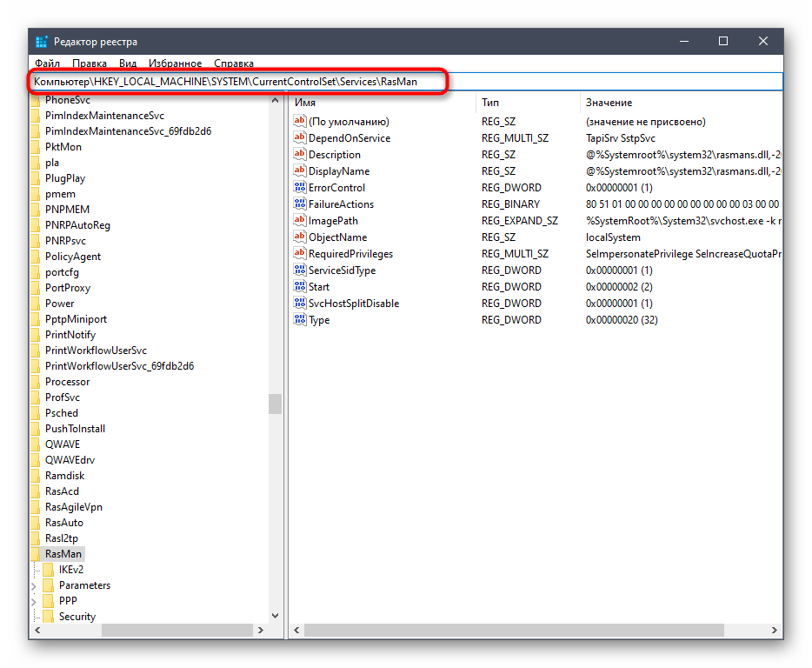
Task: Click the folder icon of Power key
Action: (36, 304)
